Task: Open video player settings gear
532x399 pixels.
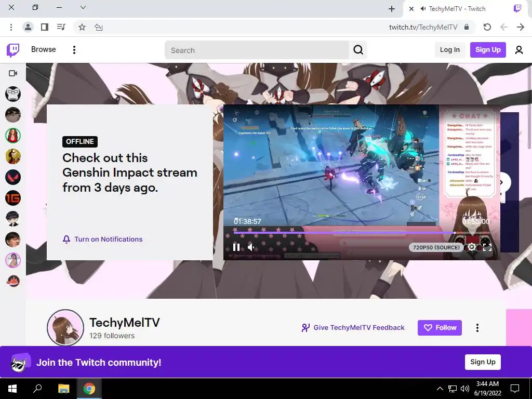Action: [472, 247]
